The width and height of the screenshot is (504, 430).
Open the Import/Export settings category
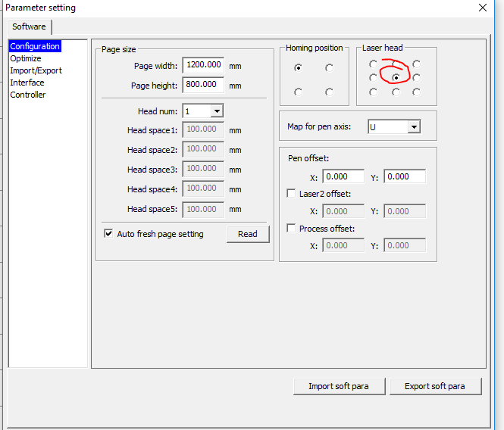[36, 70]
